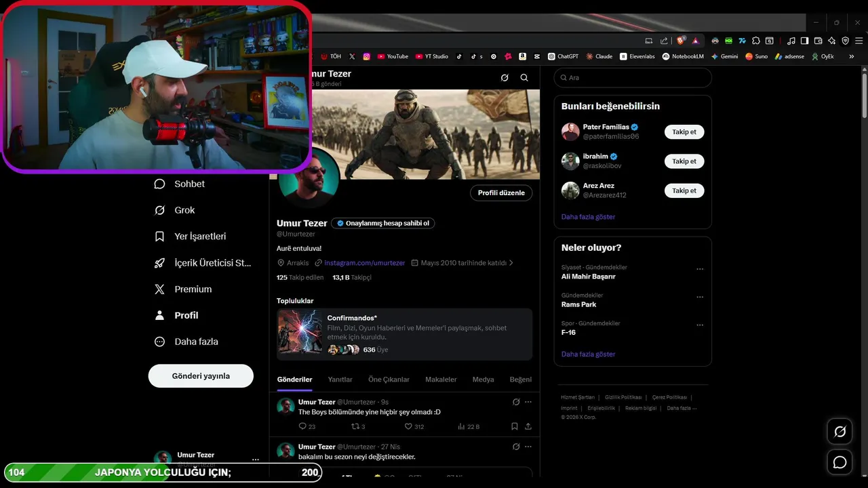Viewport: 868px width, 488px height.
Task: Follow Arez Arez with Takip et
Action: [684, 190]
